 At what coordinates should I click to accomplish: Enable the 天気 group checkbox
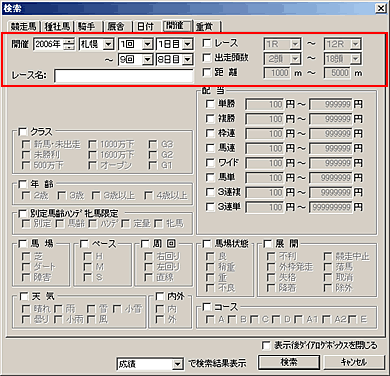coord(23,296)
